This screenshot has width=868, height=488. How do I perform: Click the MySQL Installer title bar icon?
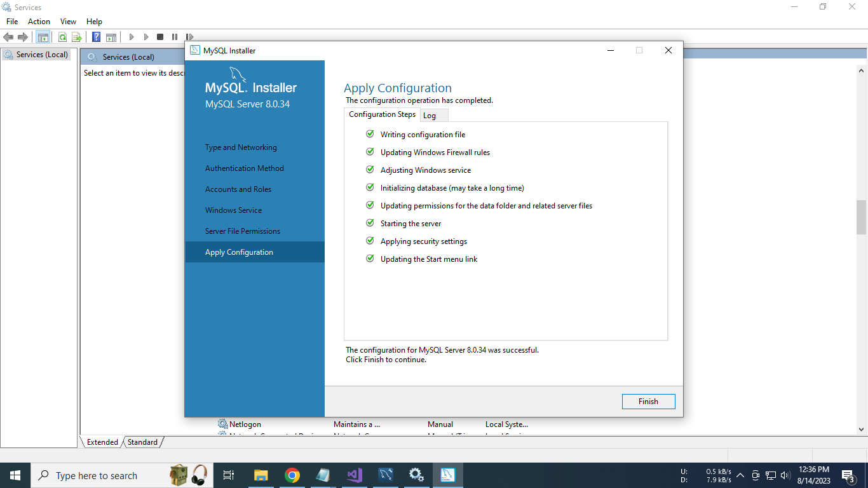195,50
